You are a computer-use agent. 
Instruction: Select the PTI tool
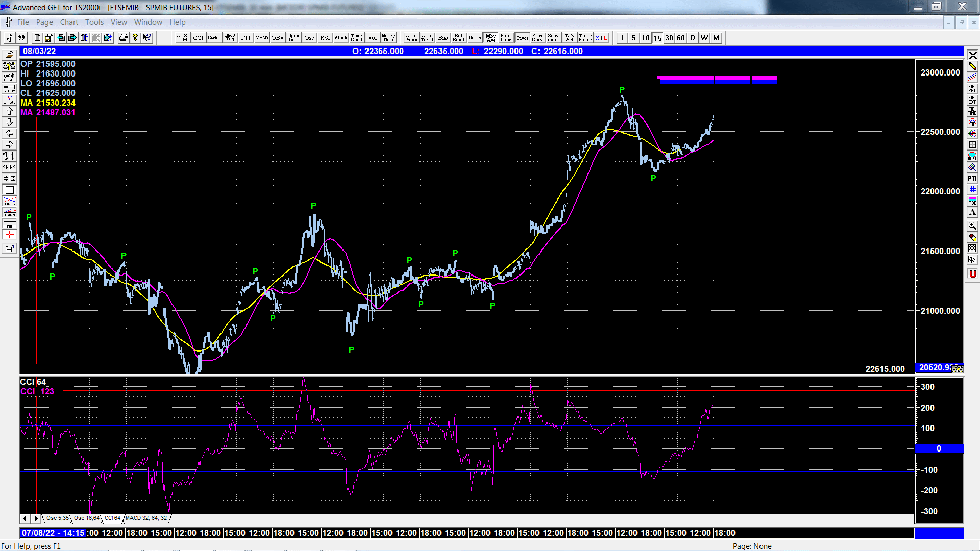(x=972, y=179)
